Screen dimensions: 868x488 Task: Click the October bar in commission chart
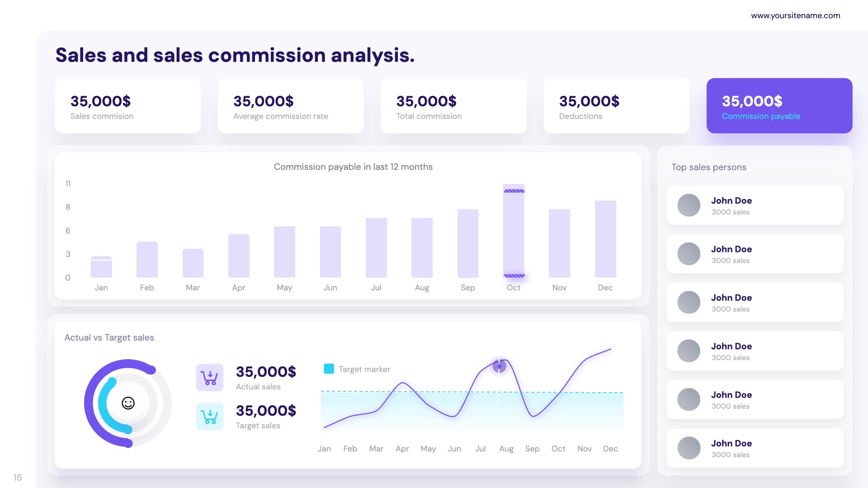coord(513,232)
